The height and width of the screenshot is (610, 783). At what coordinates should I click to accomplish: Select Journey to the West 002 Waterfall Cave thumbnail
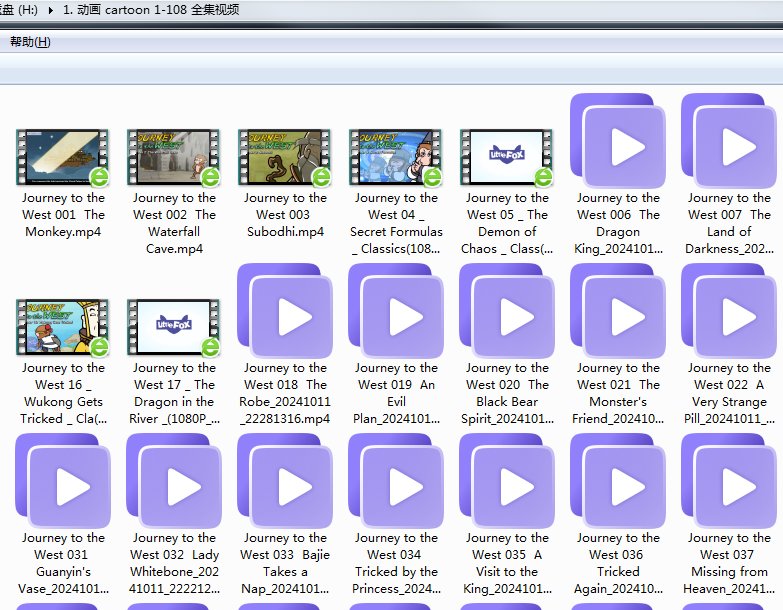click(x=174, y=157)
